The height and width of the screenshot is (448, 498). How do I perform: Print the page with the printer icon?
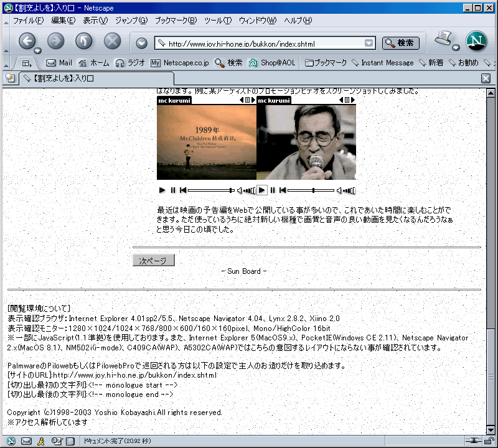(x=443, y=39)
